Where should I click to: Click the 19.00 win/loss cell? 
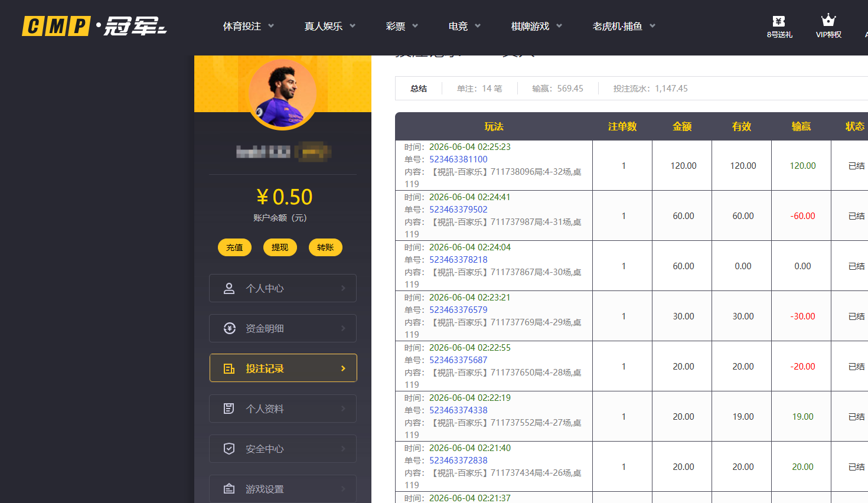tap(802, 417)
